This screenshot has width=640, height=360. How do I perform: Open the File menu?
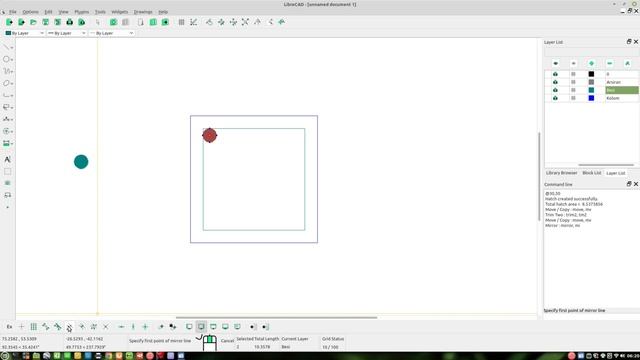[x=13, y=12]
